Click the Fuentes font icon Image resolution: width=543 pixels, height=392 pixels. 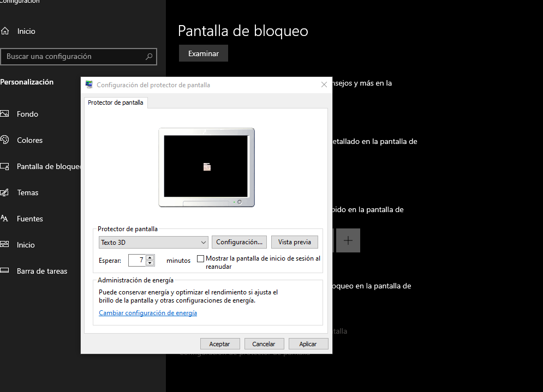pyautogui.click(x=5, y=219)
